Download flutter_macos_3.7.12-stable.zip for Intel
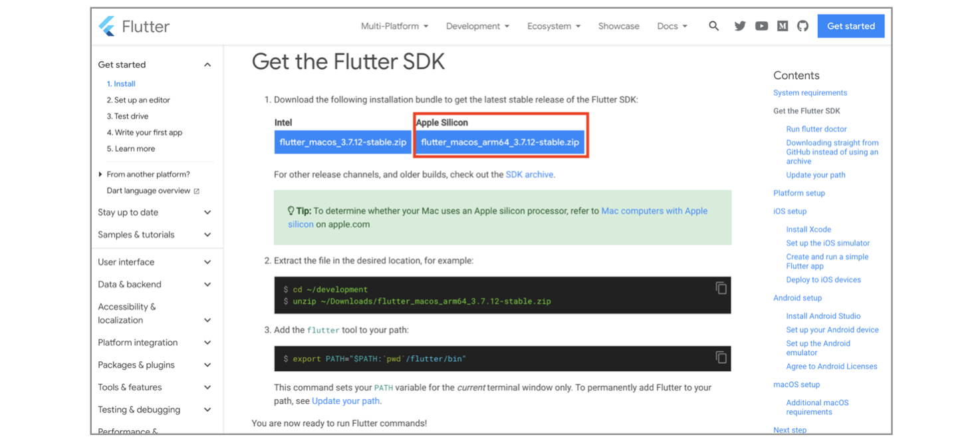This screenshot has width=980, height=439. 342,142
